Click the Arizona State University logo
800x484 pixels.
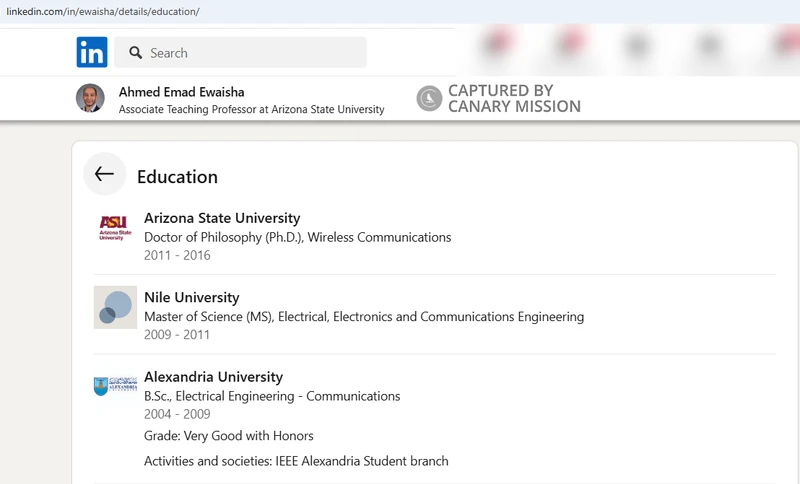coord(115,228)
